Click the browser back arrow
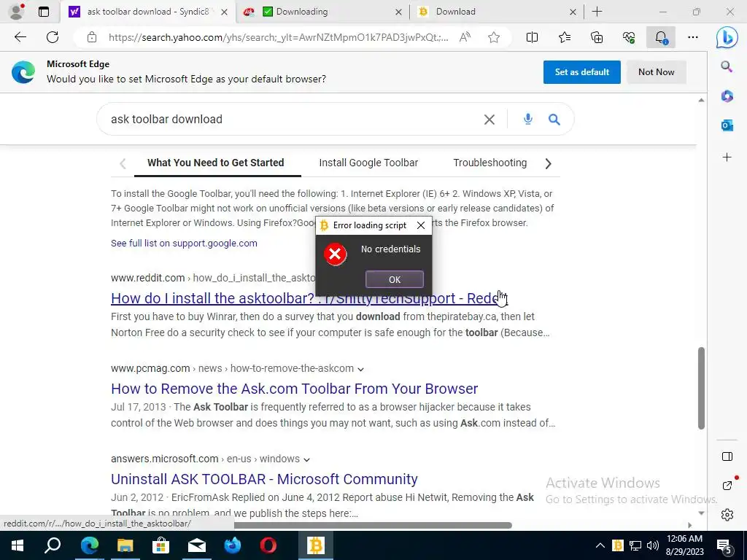This screenshot has width=747, height=560. (x=20, y=37)
